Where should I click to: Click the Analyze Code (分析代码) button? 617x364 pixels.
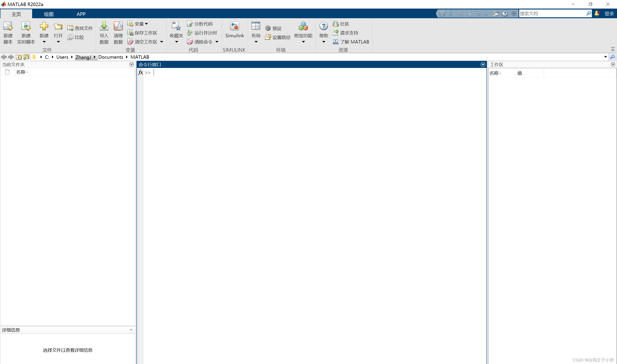200,24
